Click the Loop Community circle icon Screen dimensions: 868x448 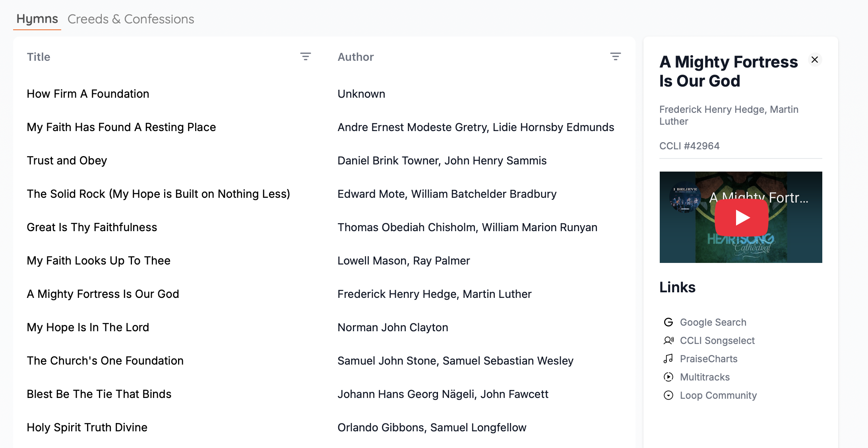point(668,395)
